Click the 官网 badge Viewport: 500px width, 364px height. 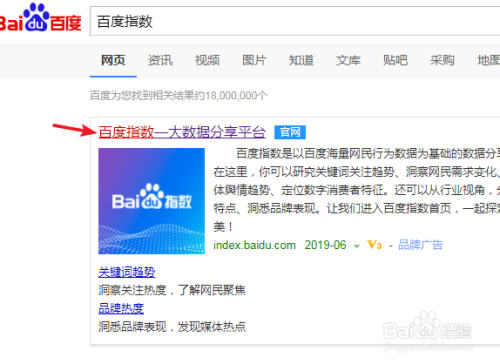coord(290,132)
